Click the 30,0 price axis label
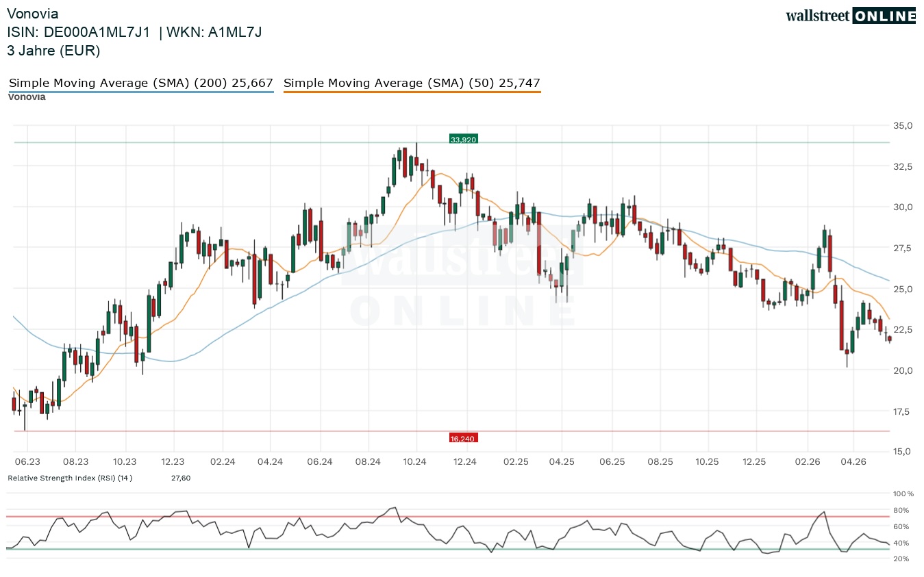Image resolution: width=924 pixels, height=577 pixels. pos(901,207)
